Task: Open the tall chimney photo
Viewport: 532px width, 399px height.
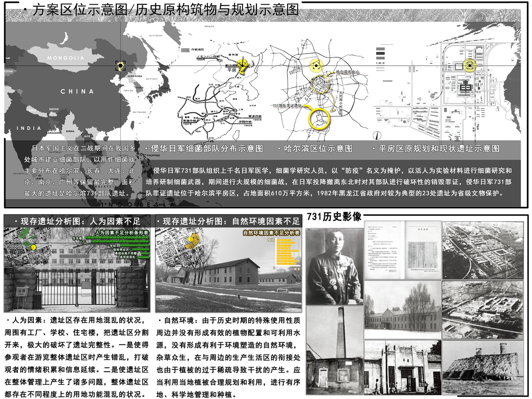Action: pos(334,350)
